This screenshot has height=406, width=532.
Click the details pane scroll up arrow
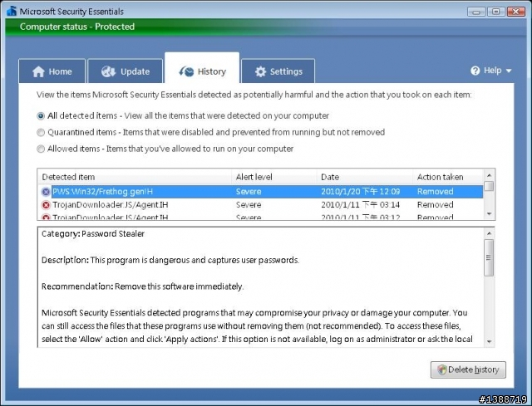pos(489,233)
